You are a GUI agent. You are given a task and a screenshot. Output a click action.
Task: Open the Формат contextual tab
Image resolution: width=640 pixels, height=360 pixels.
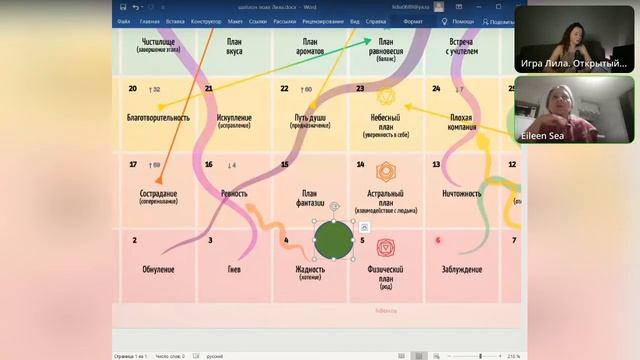(x=413, y=21)
